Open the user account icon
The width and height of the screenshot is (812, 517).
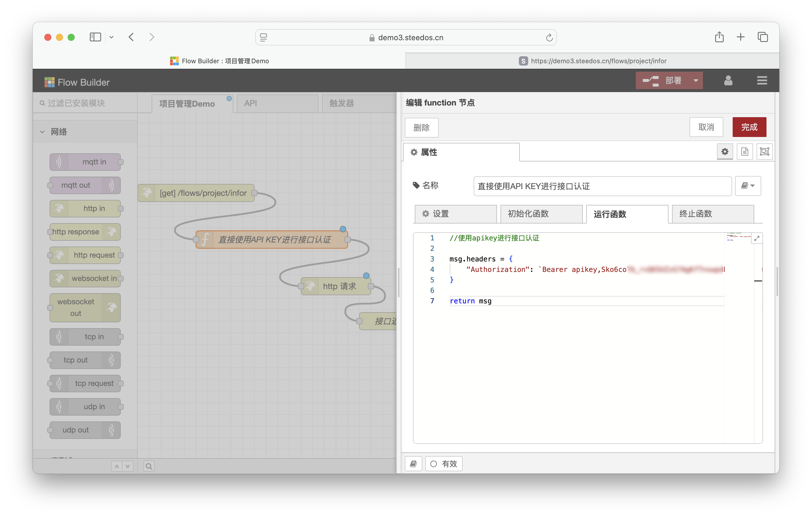click(x=728, y=80)
